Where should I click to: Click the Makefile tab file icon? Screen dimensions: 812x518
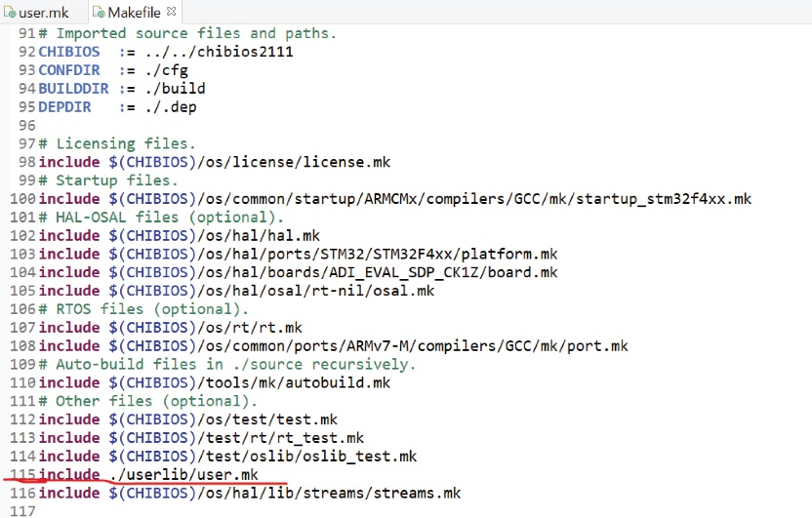[x=99, y=13]
